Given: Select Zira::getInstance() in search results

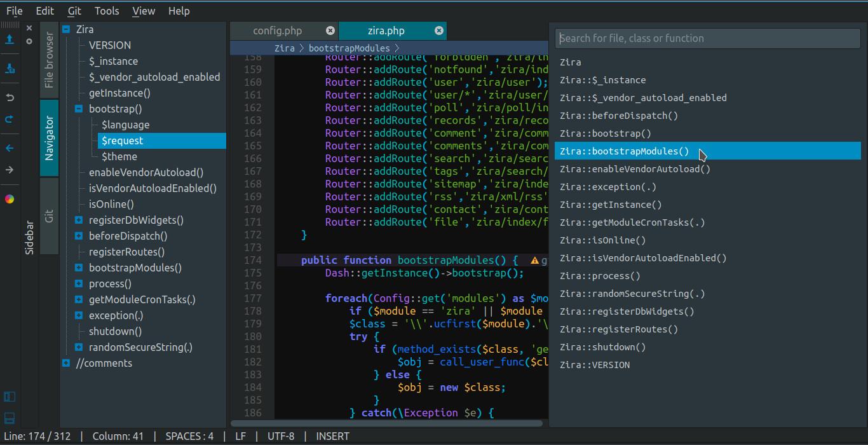Looking at the screenshot, I should pos(610,205).
